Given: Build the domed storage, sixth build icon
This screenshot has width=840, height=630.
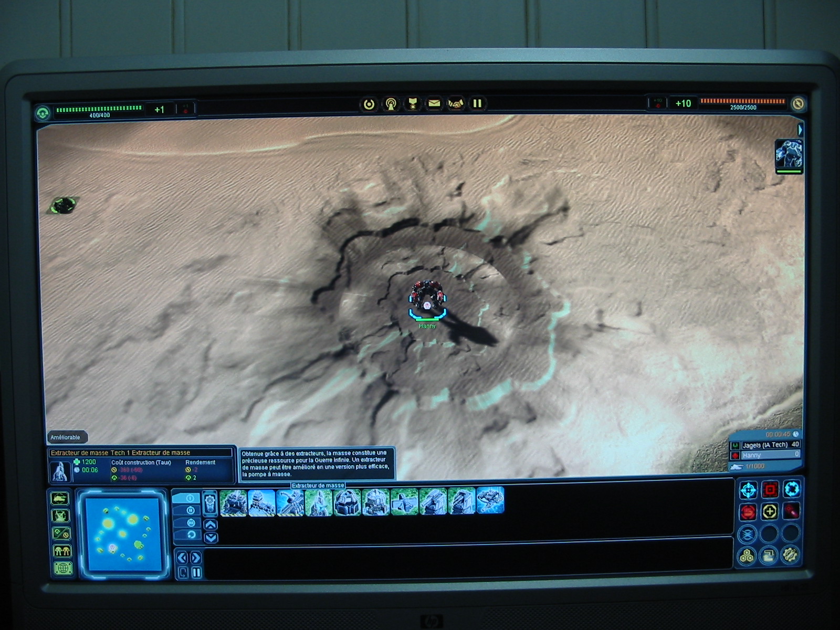Looking at the screenshot, I should click(375, 502).
